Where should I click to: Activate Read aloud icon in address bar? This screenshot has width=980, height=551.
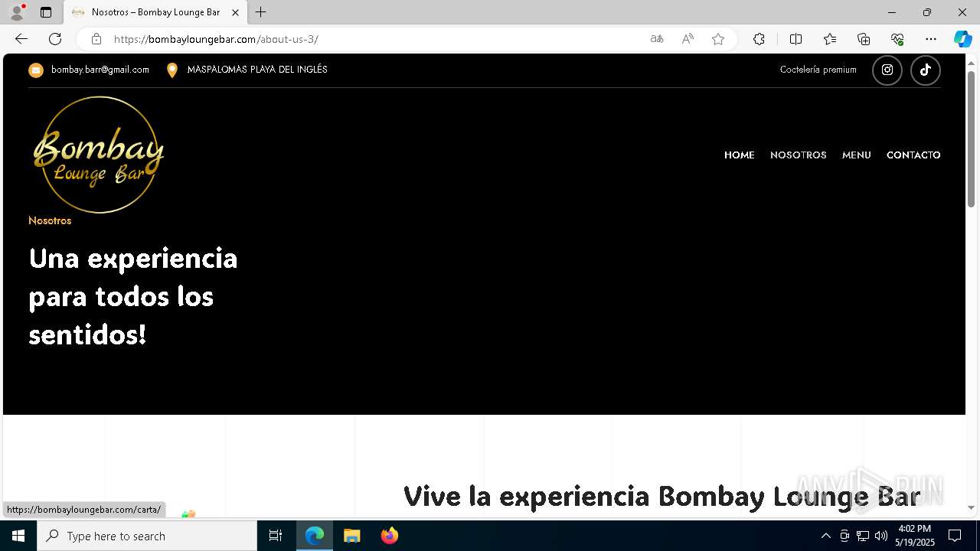click(688, 39)
